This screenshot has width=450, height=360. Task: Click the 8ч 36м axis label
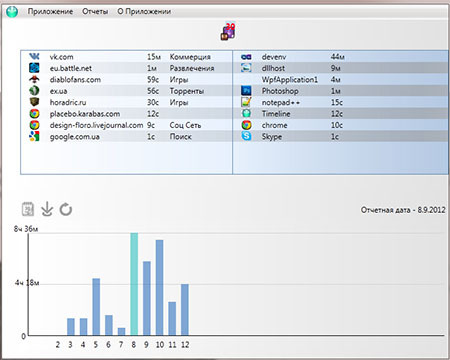coord(26,229)
